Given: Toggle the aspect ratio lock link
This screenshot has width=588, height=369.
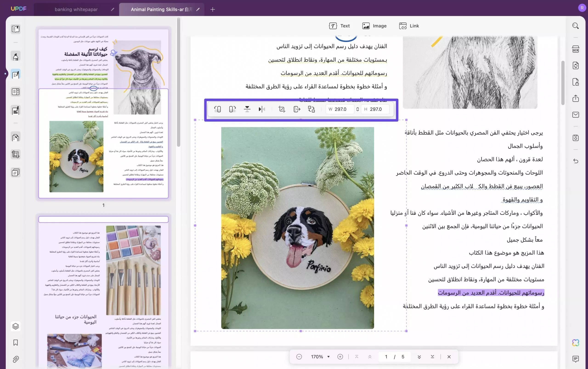Looking at the screenshot, I should [x=357, y=109].
